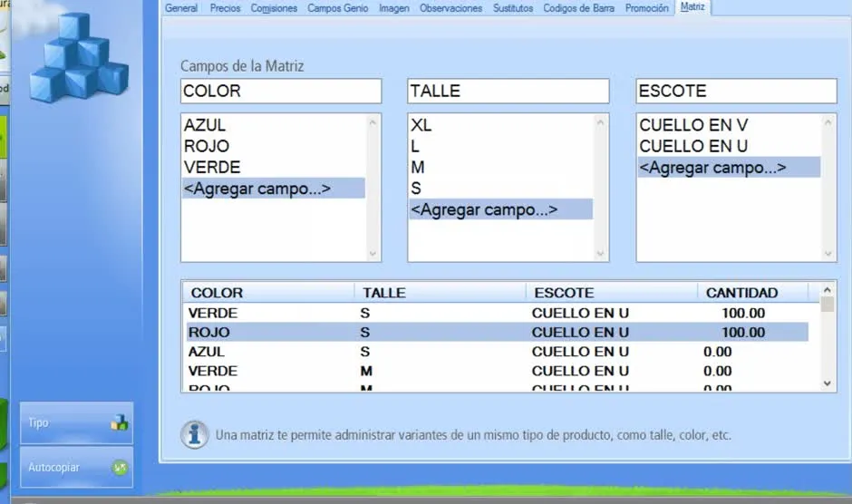Click matrix table scroll down arrow
852x504 pixels.
[x=827, y=383]
